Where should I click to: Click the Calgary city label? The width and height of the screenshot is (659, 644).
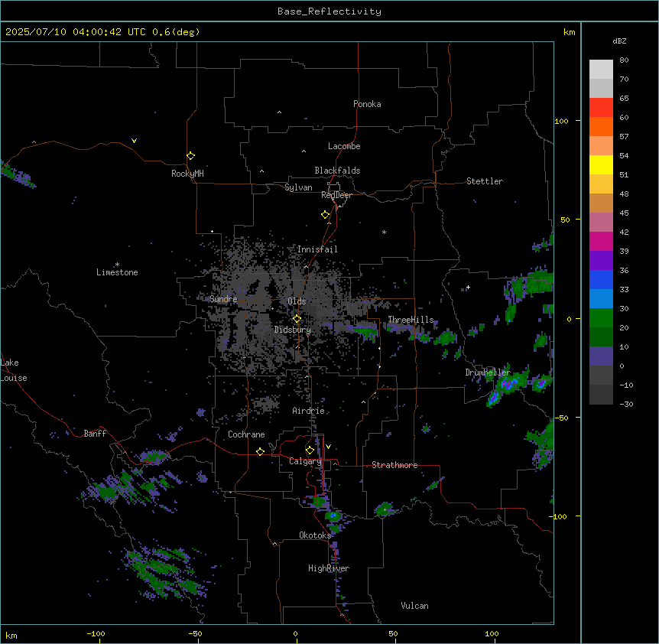(x=305, y=461)
